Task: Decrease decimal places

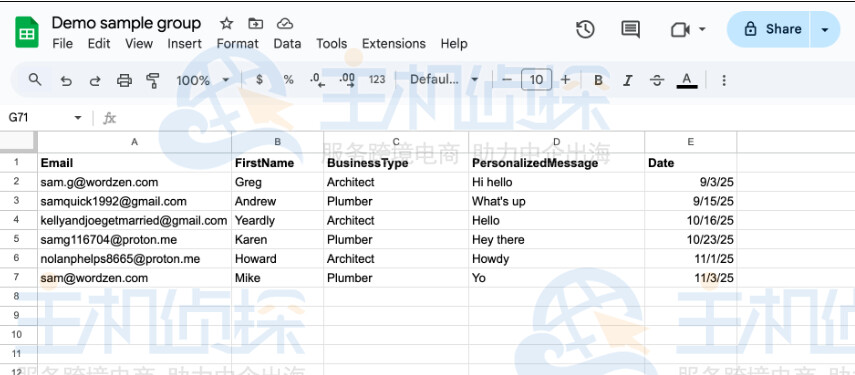Action: coord(317,81)
